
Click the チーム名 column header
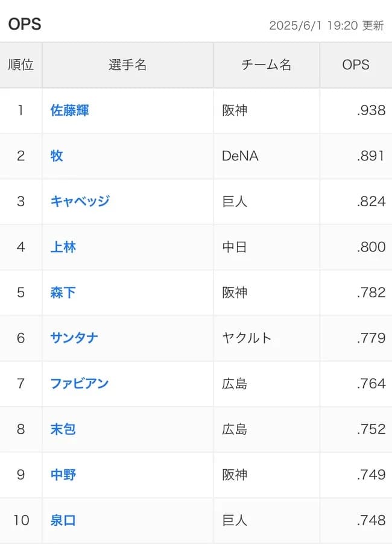coord(266,65)
